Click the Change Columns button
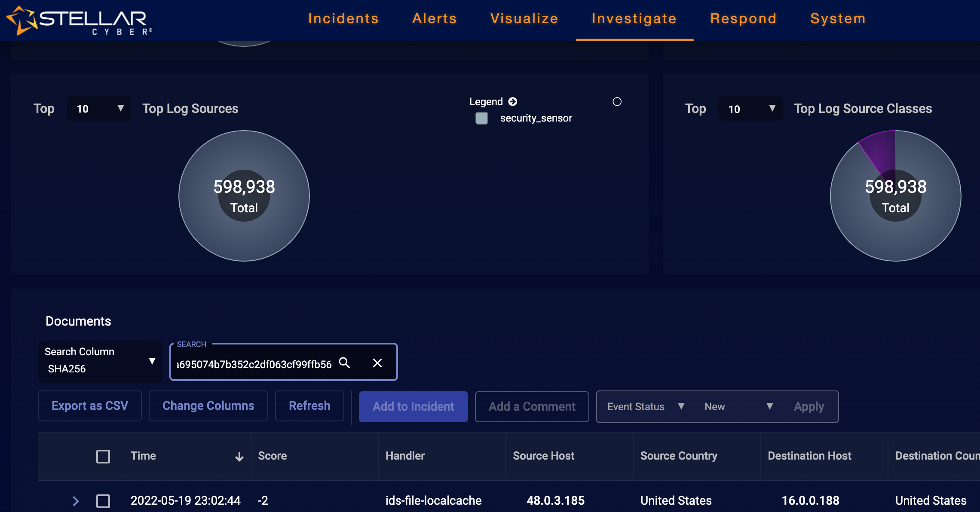Image resolution: width=980 pixels, height=512 pixels. [x=208, y=406]
